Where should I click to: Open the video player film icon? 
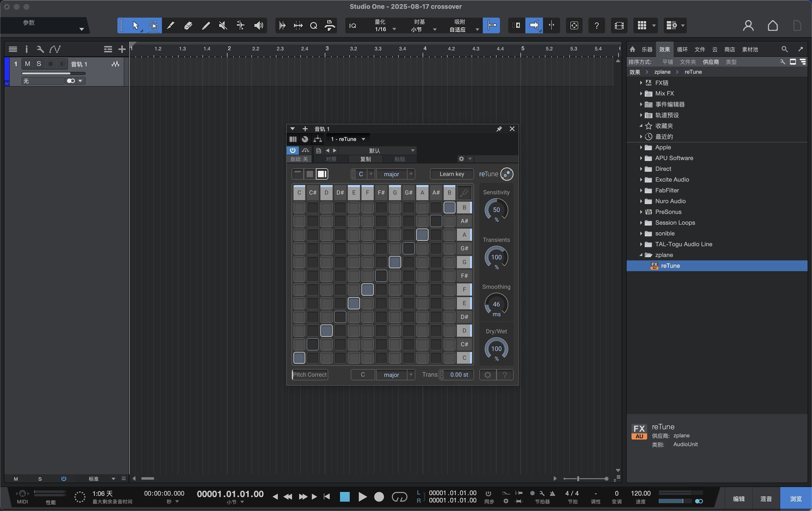click(x=619, y=25)
